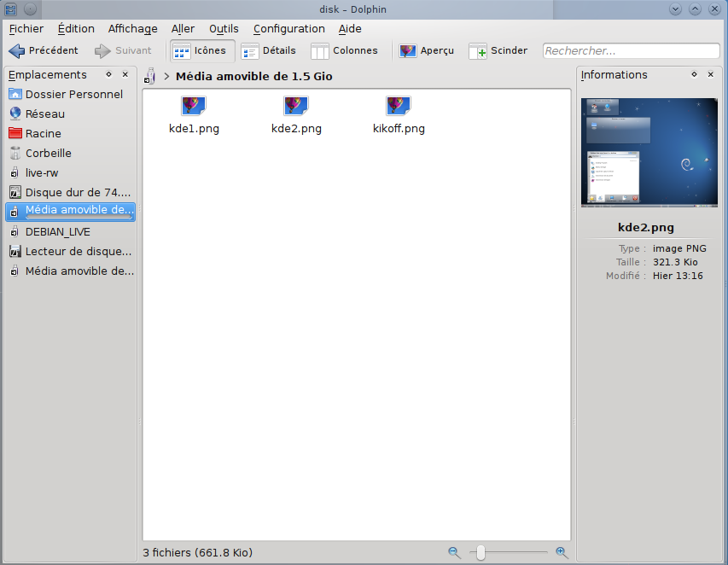Click the zoom out magnifier icon
The width and height of the screenshot is (728, 565).
coord(454,553)
